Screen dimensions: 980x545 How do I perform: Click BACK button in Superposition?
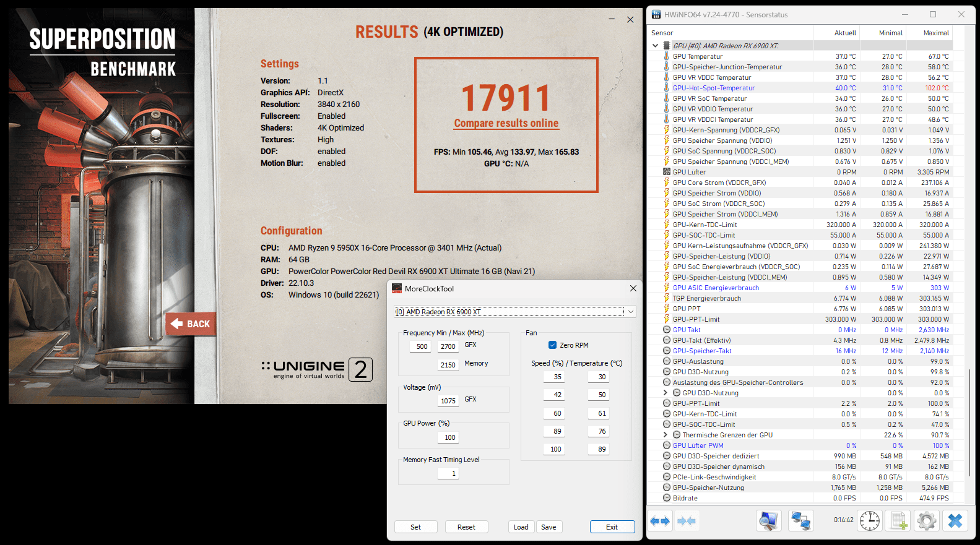point(191,324)
